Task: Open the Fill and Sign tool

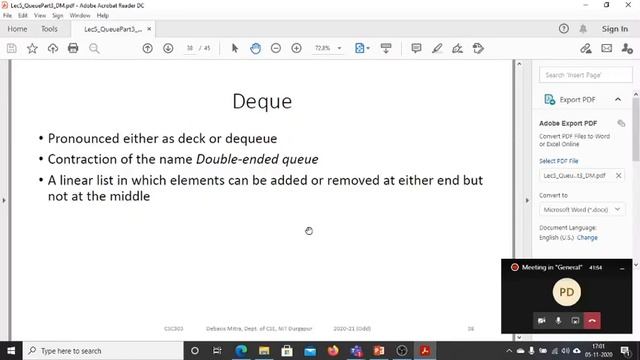Action: point(458,48)
